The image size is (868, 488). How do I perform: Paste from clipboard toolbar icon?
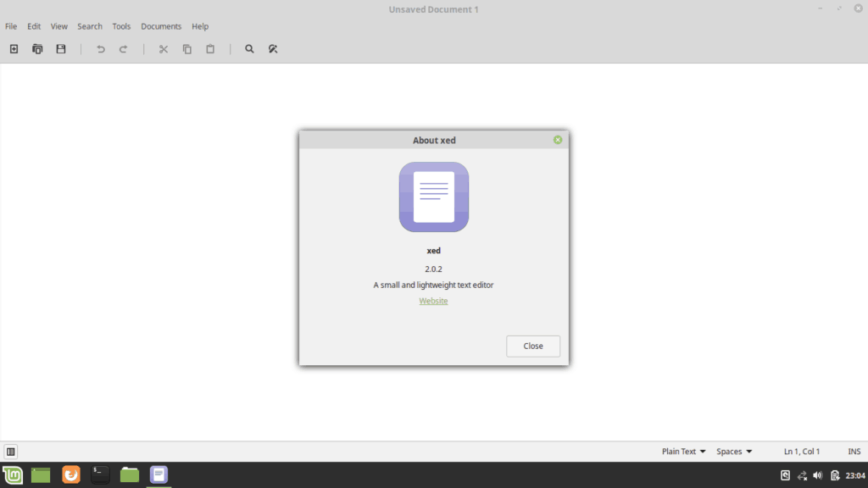(210, 48)
